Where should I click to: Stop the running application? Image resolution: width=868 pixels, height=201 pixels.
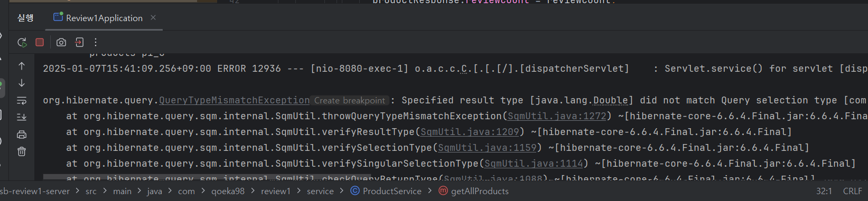[x=40, y=42]
